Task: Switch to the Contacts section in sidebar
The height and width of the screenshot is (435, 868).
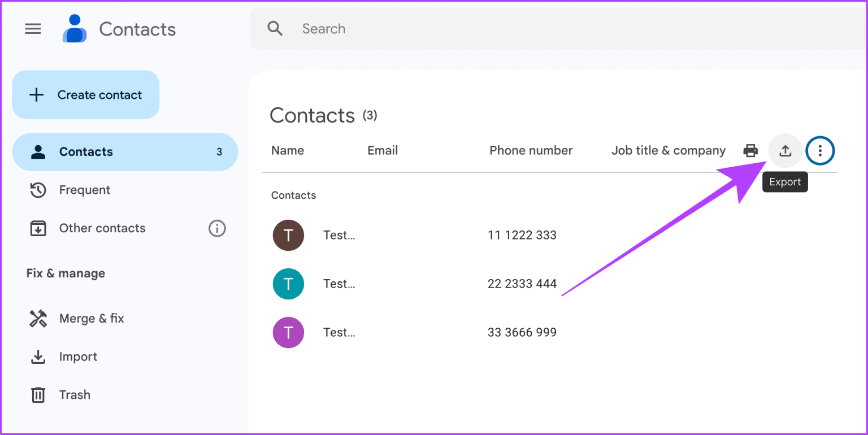Action: click(86, 151)
